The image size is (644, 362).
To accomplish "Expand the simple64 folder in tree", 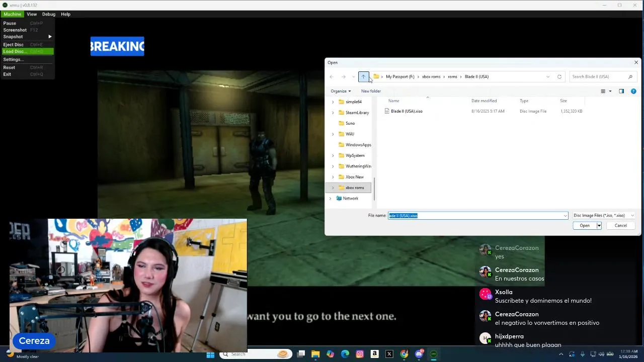I will coord(333,102).
